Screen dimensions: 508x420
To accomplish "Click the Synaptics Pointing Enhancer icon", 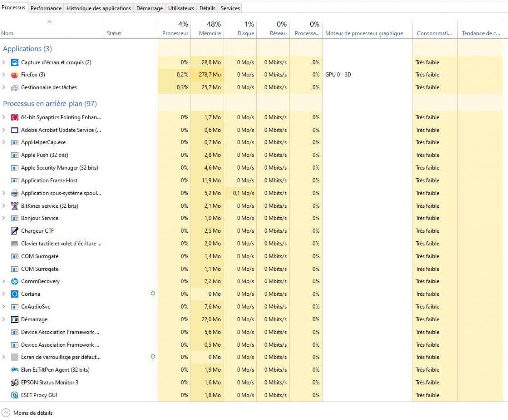I will click(x=14, y=118).
